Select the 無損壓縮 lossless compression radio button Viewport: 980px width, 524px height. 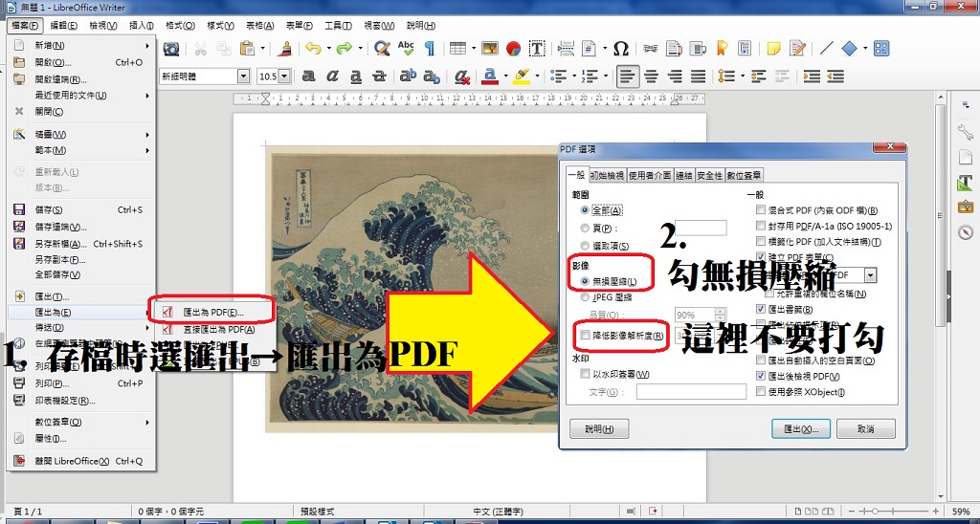pos(586,280)
